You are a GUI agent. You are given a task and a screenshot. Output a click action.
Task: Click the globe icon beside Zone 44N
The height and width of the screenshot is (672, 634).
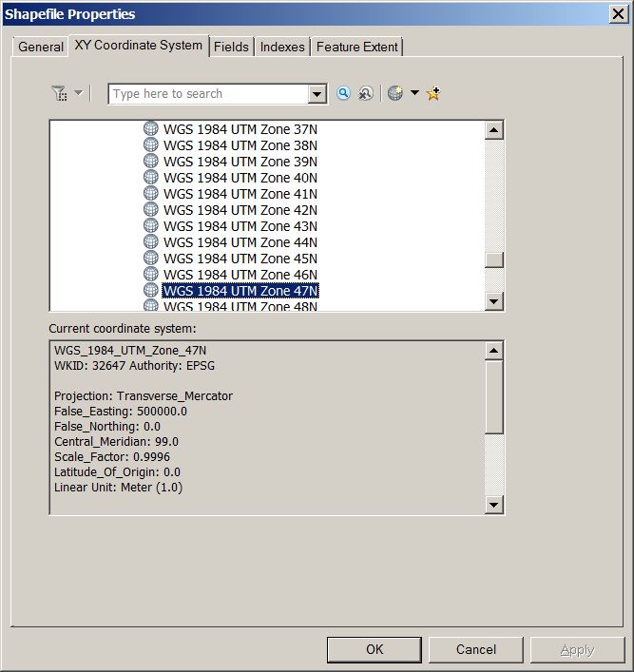150,241
